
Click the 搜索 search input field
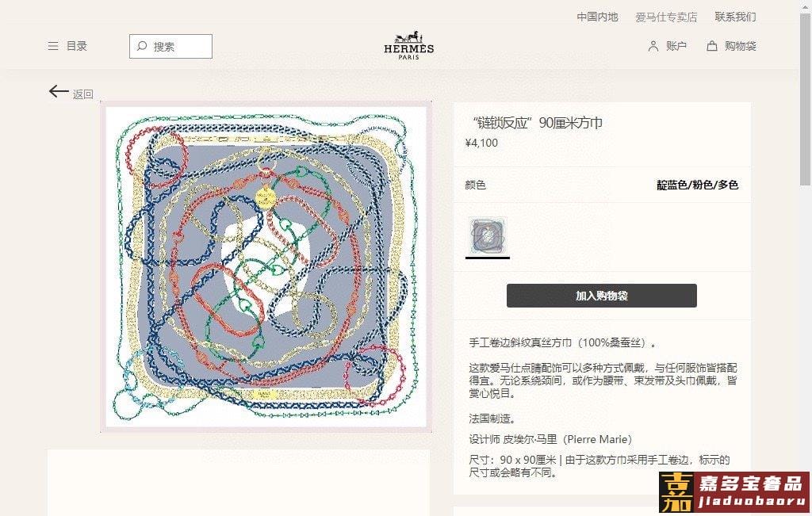(x=170, y=46)
